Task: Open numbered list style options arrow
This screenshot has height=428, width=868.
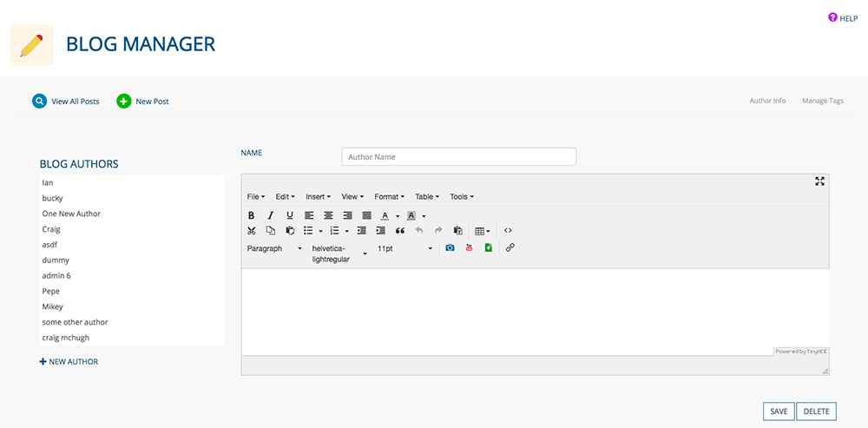Action: pyautogui.click(x=347, y=231)
